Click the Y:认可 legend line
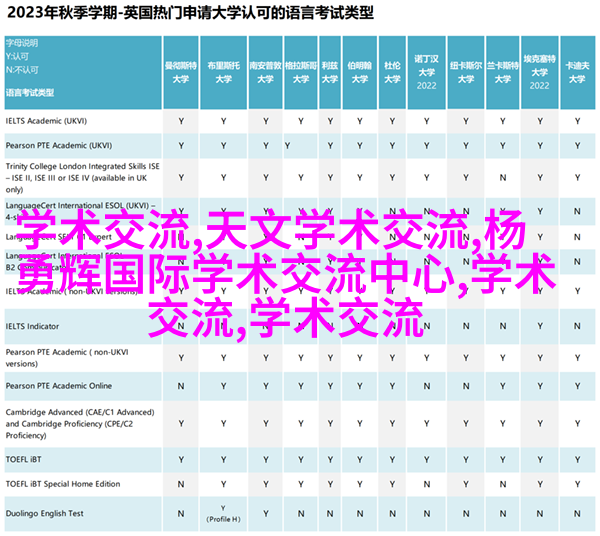 point(17,56)
